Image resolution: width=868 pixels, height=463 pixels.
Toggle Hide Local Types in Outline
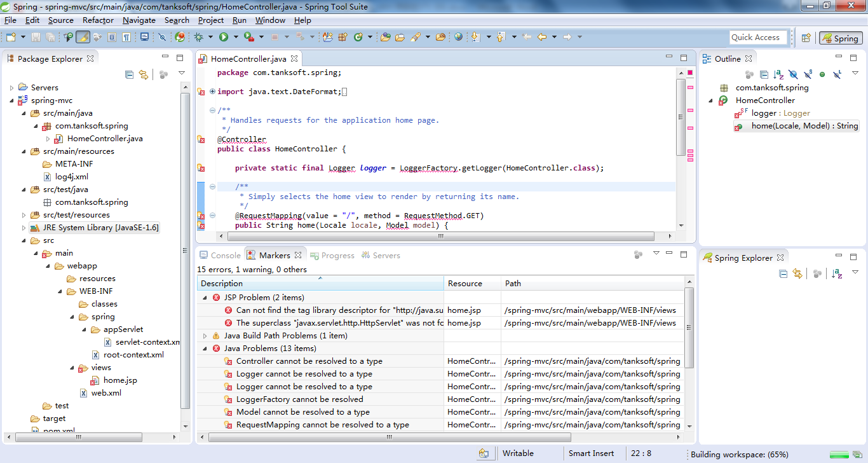click(837, 74)
